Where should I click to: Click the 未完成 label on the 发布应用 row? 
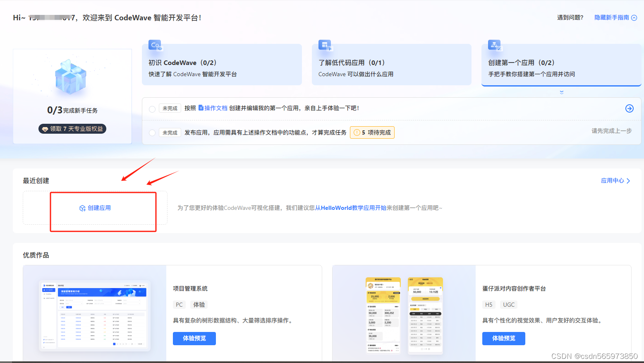[170, 133]
